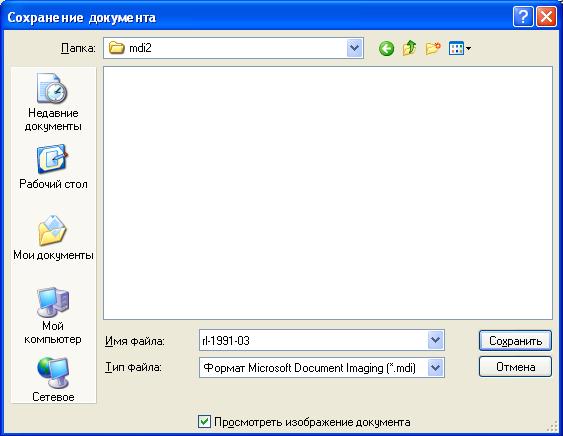Open the Views menu icon
The image size is (563, 436).
[x=460, y=48]
